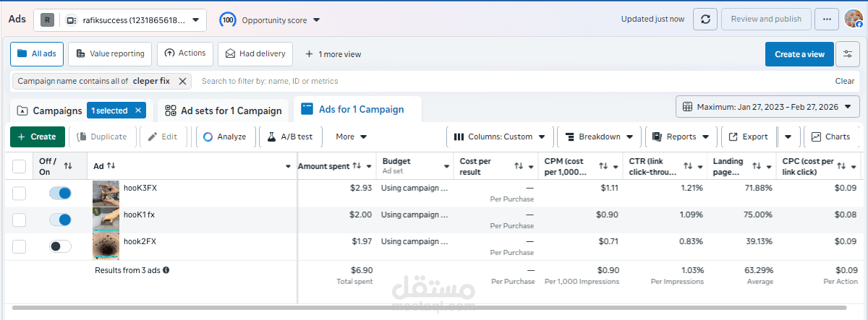Sort by CPM column arrows
The width and height of the screenshot is (868, 320).
[603, 166]
